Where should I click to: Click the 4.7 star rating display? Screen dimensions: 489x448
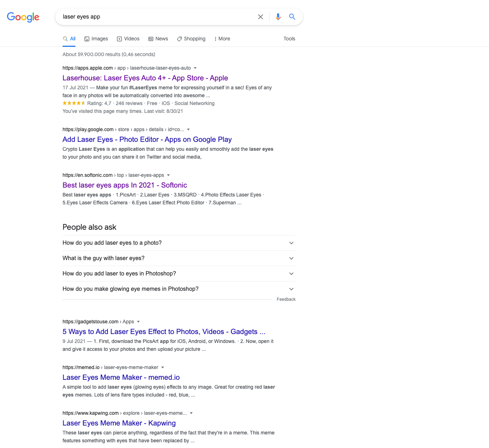74,103
